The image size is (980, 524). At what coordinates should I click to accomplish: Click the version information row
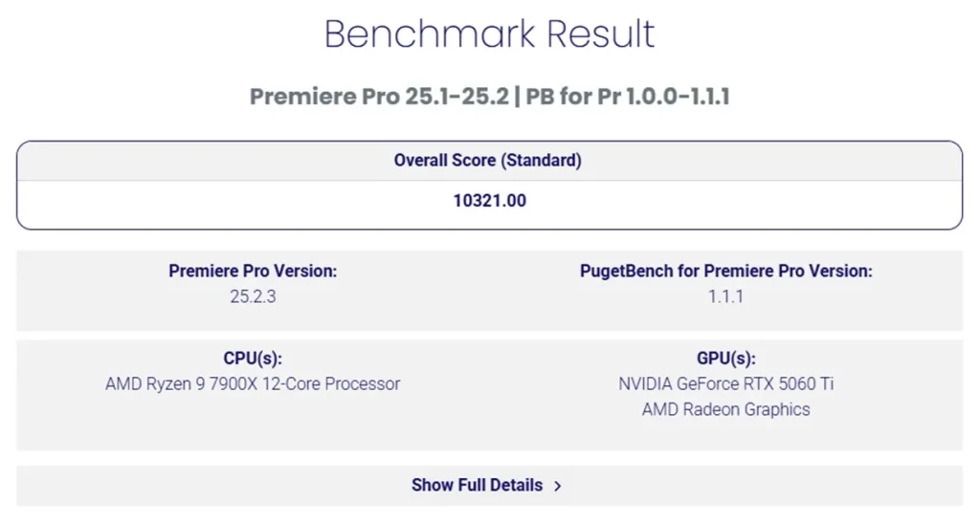pyautogui.click(x=489, y=291)
